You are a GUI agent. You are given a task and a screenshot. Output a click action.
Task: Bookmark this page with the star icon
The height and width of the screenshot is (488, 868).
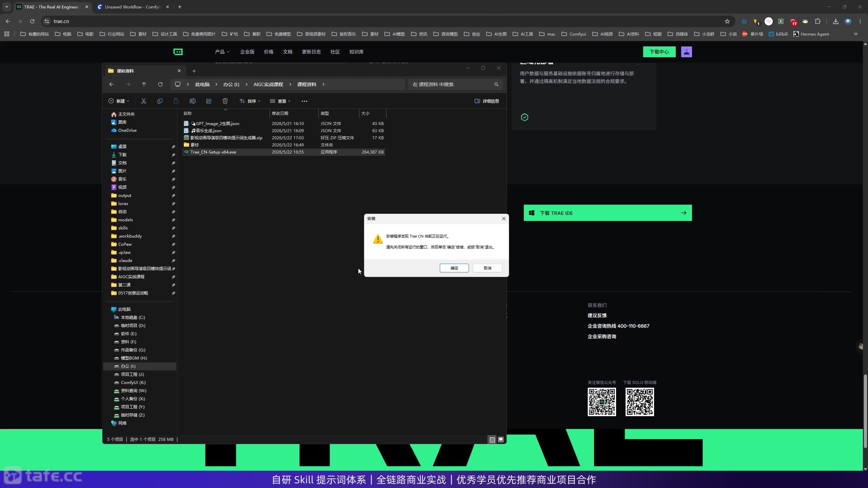coord(727,21)
